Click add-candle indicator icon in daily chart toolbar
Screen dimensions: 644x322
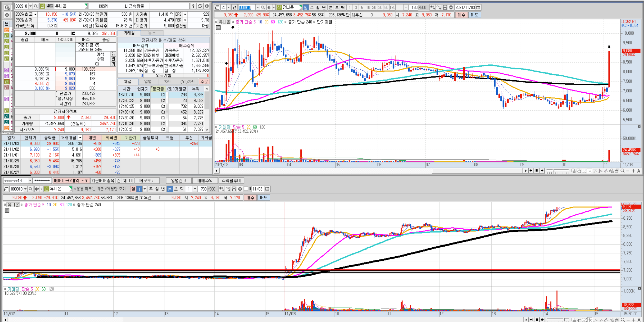(x=432, y=7)
